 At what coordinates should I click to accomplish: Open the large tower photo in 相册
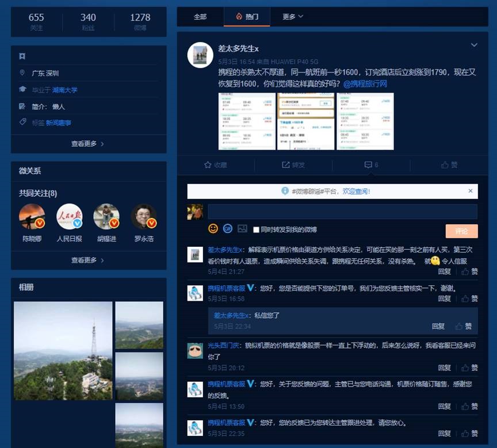(x=63, y=351)
